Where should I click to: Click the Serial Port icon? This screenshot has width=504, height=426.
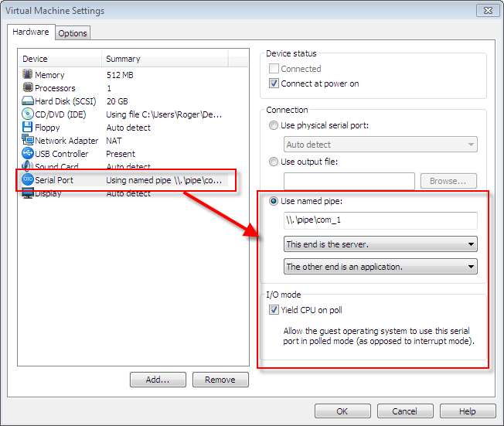click(28, 179)
